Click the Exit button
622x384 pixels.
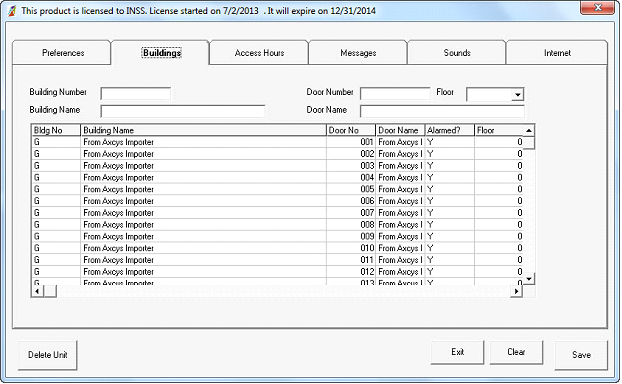pyautogui.click(x=457, y=352)
